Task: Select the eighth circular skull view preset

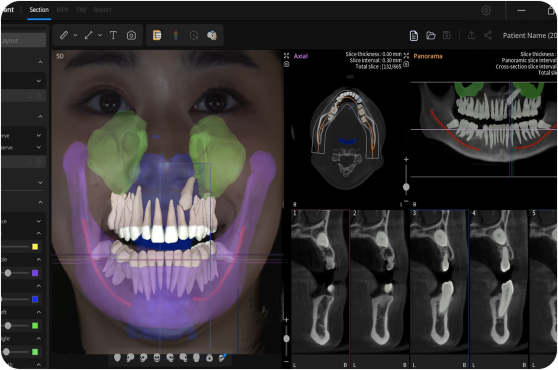Action: 209,358
